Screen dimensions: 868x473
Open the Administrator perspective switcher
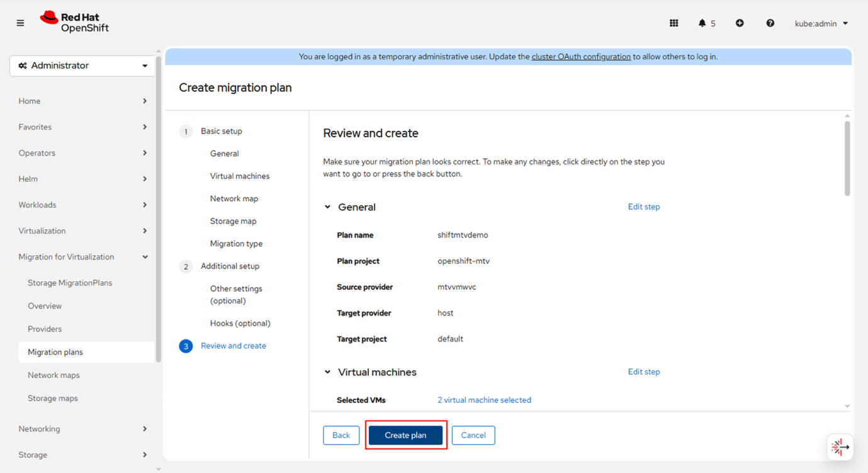coord(82,66)
